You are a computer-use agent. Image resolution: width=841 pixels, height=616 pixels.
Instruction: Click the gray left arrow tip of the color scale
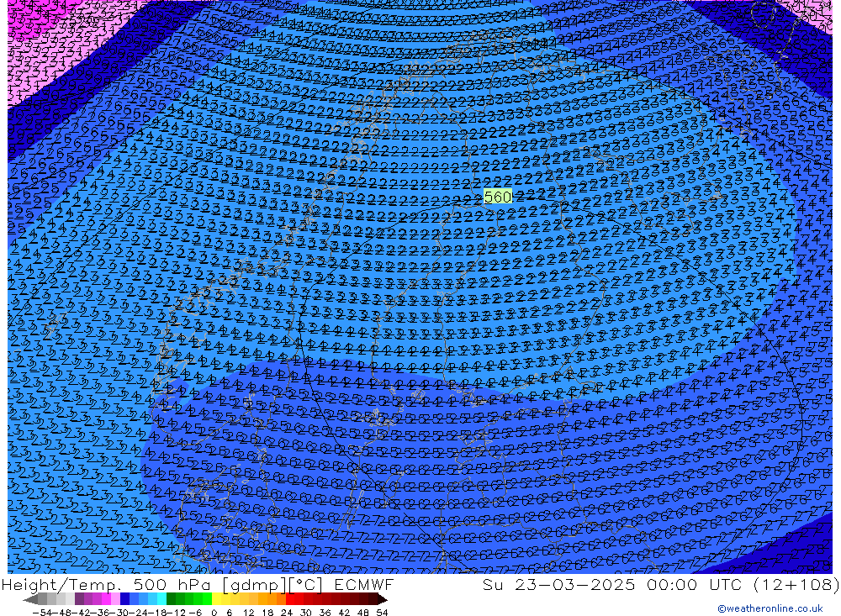[x=30, y=600]
